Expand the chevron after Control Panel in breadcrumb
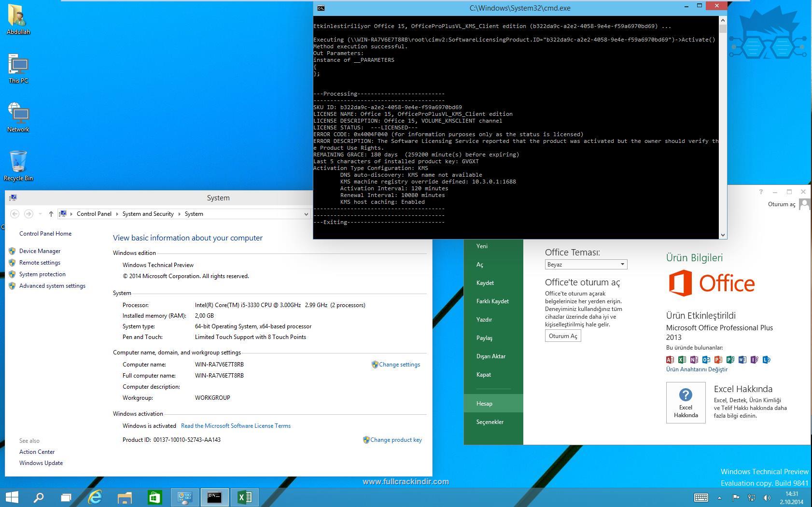Screen dimensions: 812x507 117,214
